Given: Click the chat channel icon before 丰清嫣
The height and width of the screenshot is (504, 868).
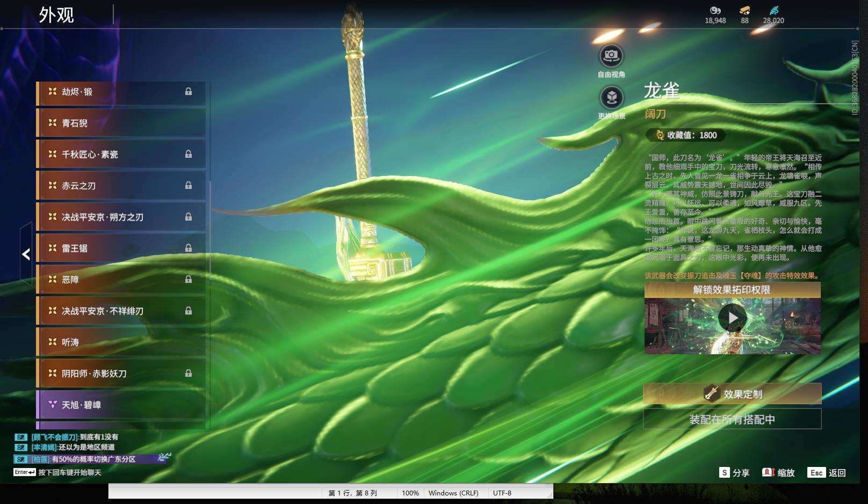Looking at the screenshot, I should pos(21,447).
